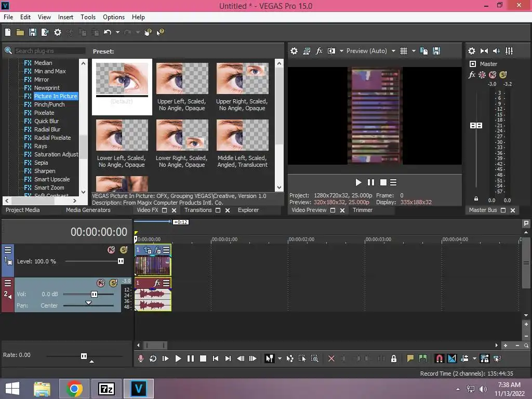Lock the selected event

394,358
